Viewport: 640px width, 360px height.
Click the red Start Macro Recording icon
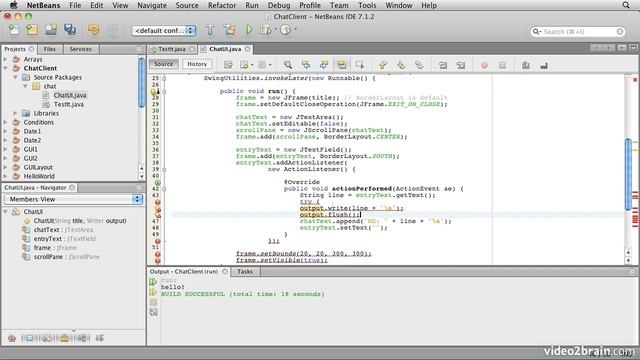click(x=484, y=65)
